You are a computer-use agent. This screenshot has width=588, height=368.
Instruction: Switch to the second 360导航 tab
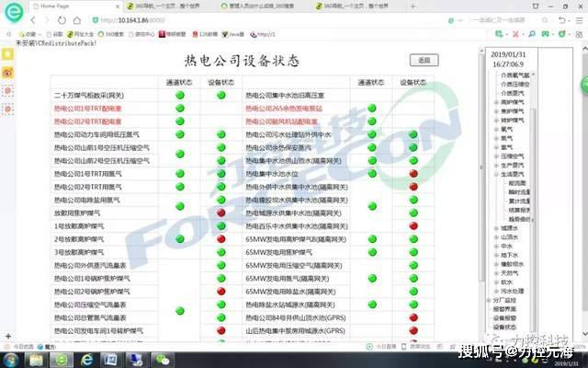click(x=356, y=6)
